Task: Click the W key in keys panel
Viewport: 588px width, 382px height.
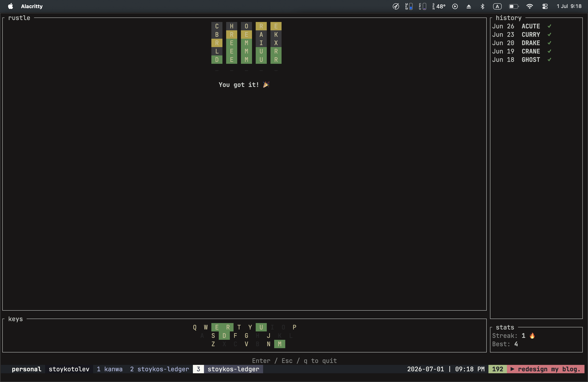Action: 206,327
